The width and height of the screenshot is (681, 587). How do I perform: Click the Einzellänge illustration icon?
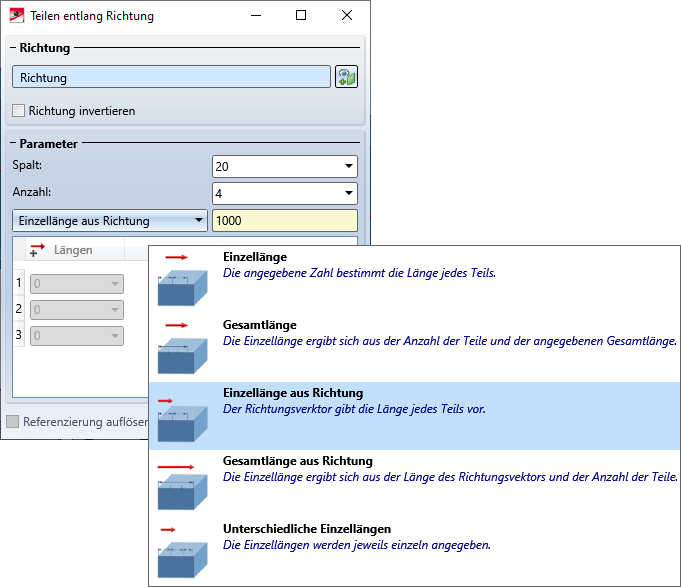pyautogui.click(x=182, y=280)
